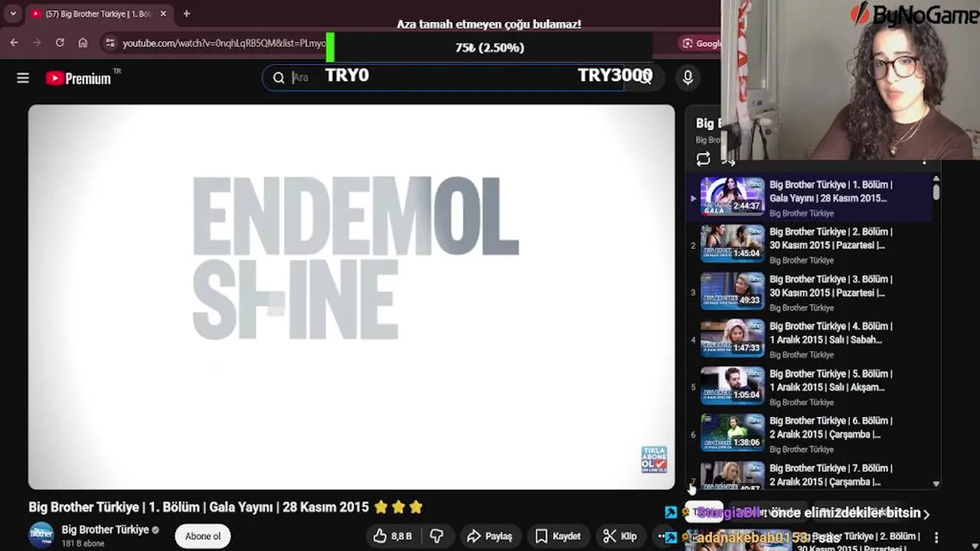Create a clip using Klip button

(620, 536)
